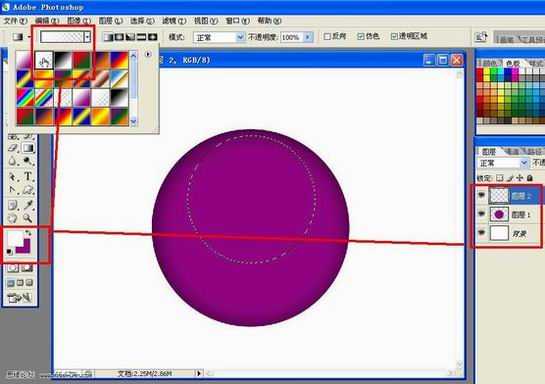Click the Gradient tool preset icon in options bar

(18, 36)
